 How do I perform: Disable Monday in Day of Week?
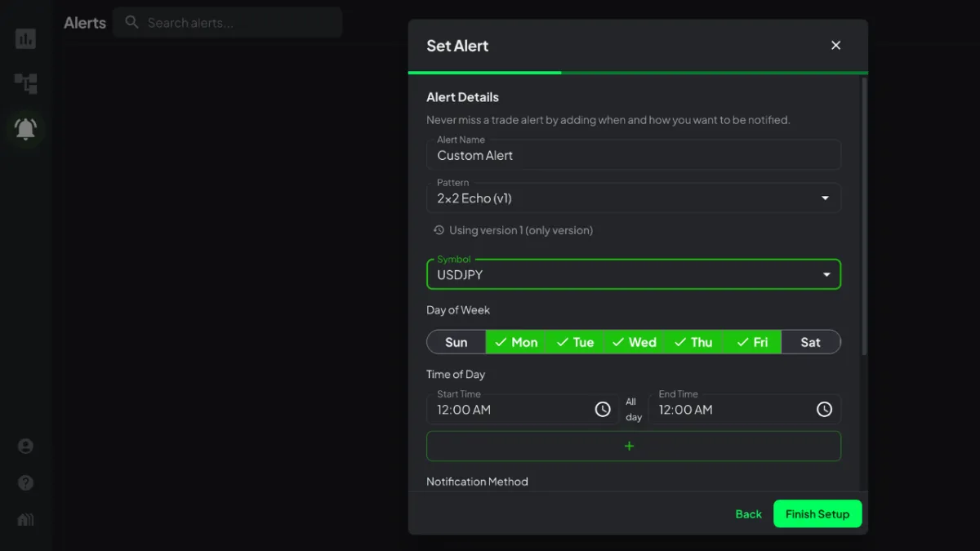tap(516, 342)
